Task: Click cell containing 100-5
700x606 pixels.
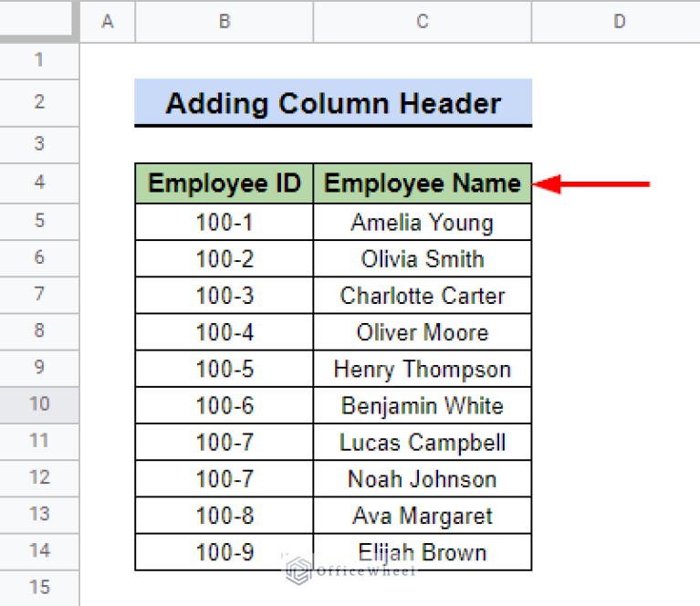Action: (x=225, y=369)
